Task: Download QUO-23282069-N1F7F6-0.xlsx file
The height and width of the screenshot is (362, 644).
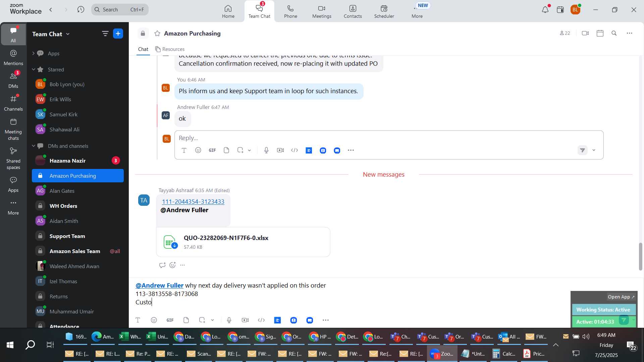Action: [x=174, y=246]
